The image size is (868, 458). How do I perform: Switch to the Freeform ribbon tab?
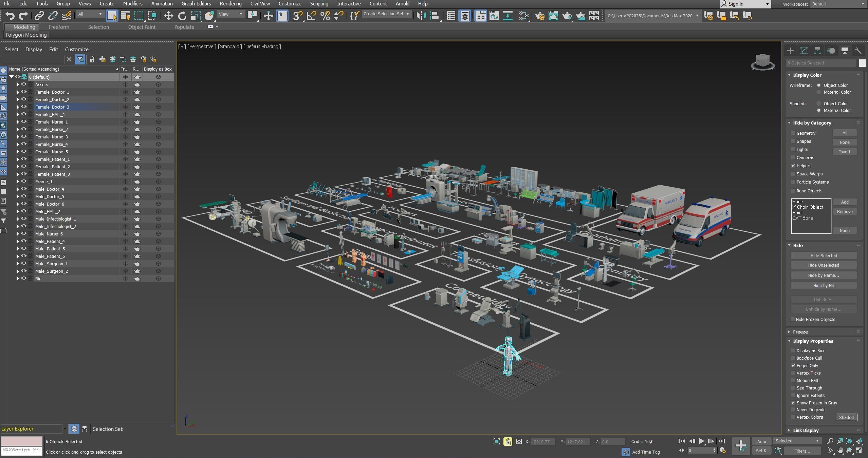click(59, 27)
